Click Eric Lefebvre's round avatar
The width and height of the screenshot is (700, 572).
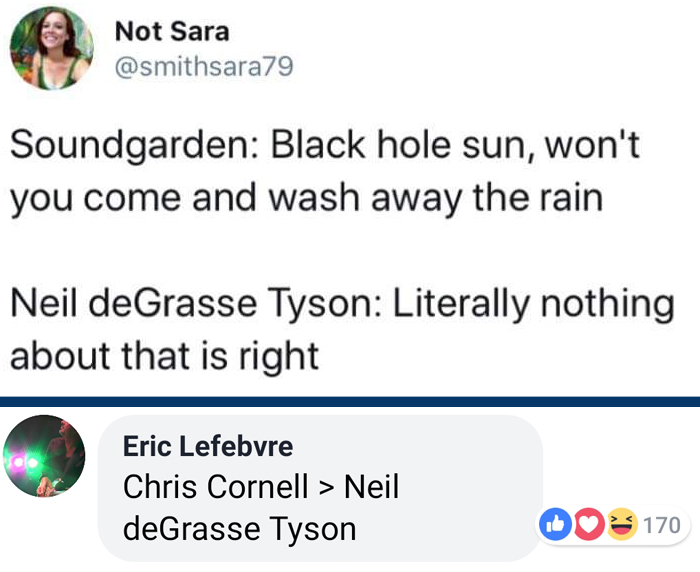coord(45,456)
